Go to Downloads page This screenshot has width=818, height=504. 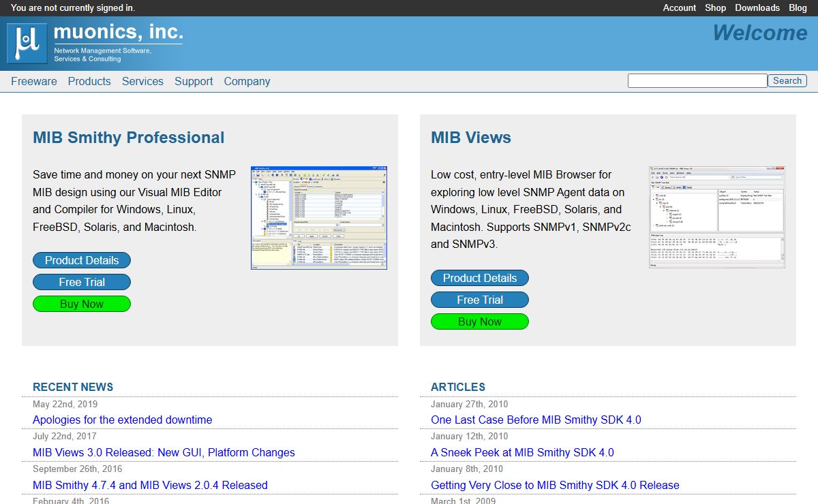757,8
